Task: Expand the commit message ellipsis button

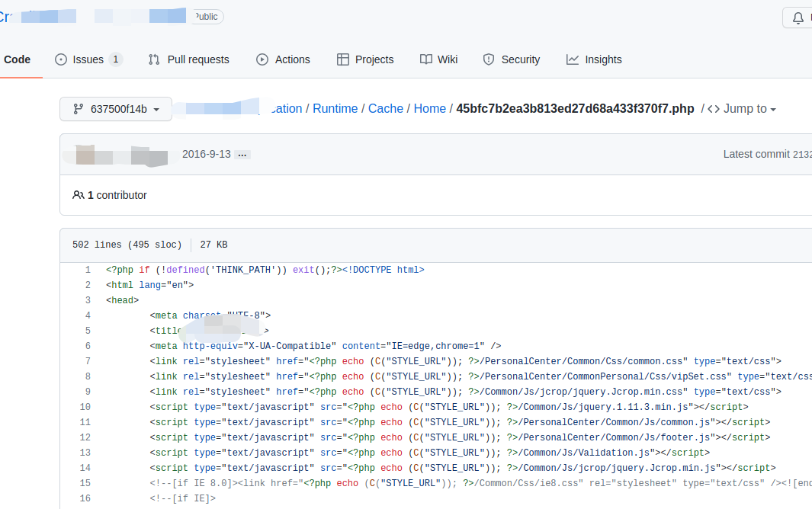Action: (242, 155)
